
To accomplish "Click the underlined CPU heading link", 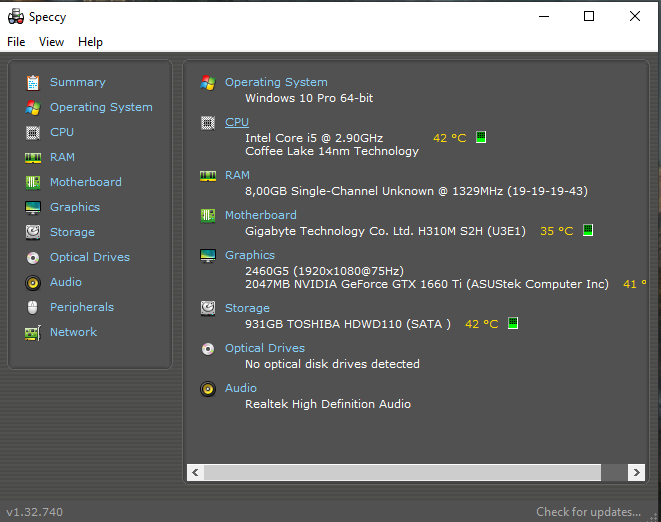I will (237, 122).
